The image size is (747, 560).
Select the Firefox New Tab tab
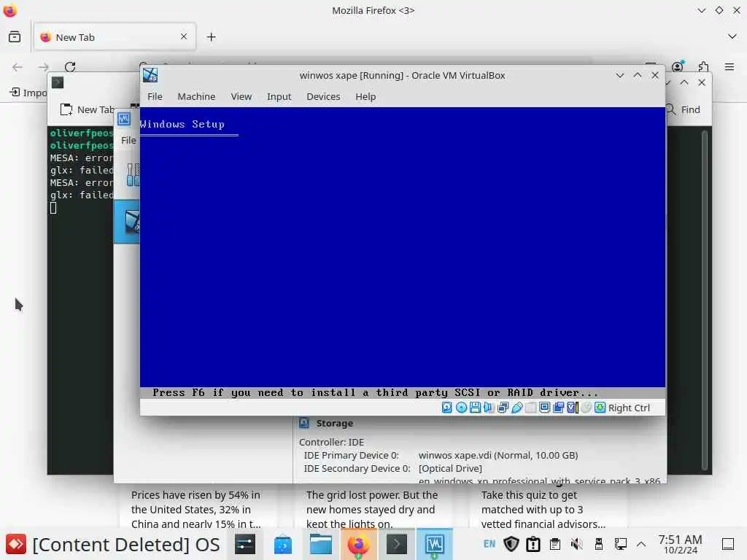[x=115, y=37]
